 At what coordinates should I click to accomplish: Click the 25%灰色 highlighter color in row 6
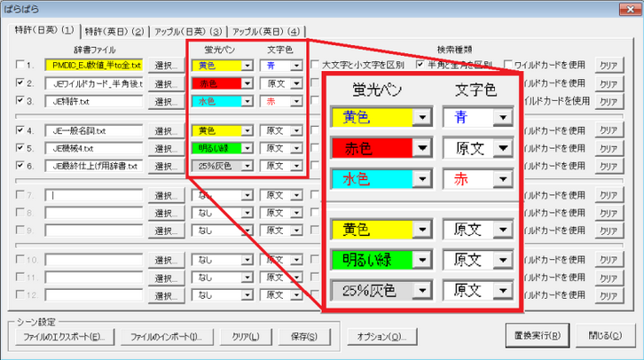click(x=216, y=166)
